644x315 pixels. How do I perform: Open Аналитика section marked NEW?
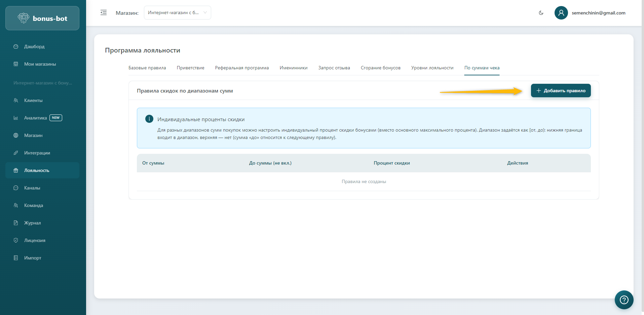(36, 118)
